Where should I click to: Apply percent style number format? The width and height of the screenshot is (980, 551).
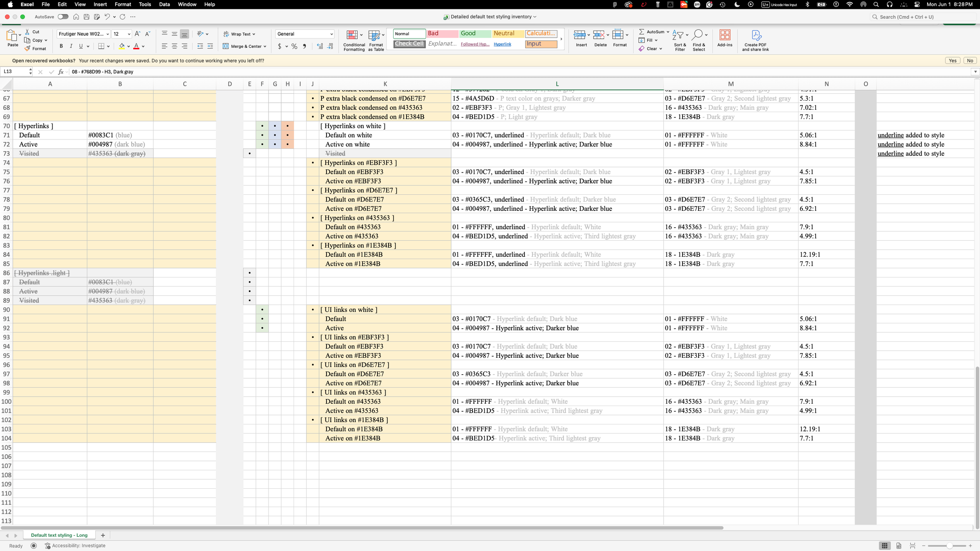pos(294,46)
